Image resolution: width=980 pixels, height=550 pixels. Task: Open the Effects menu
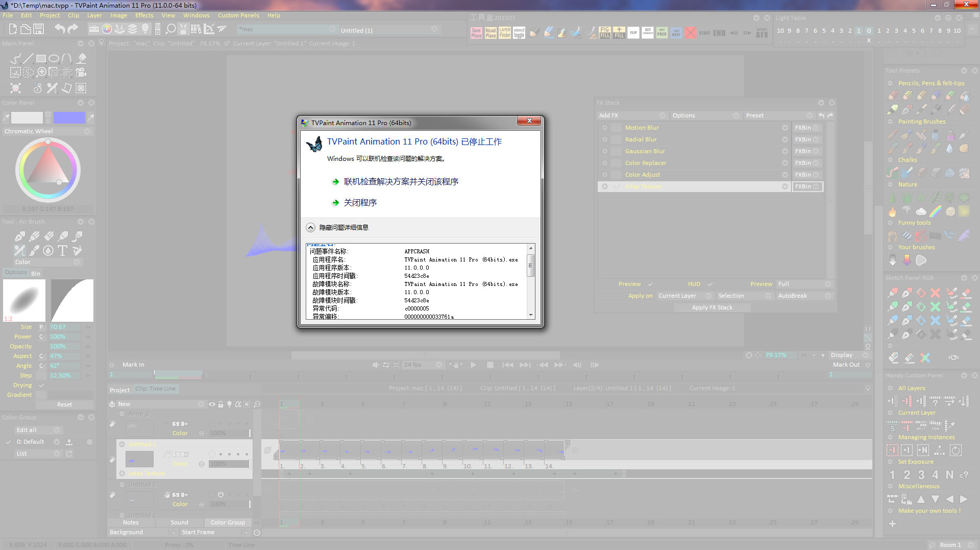tap(144, 15)
